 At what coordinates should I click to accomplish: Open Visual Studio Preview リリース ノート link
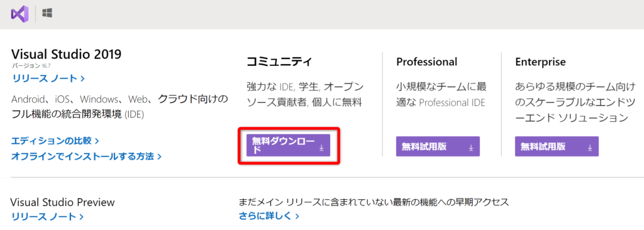(x=48, y=216)
